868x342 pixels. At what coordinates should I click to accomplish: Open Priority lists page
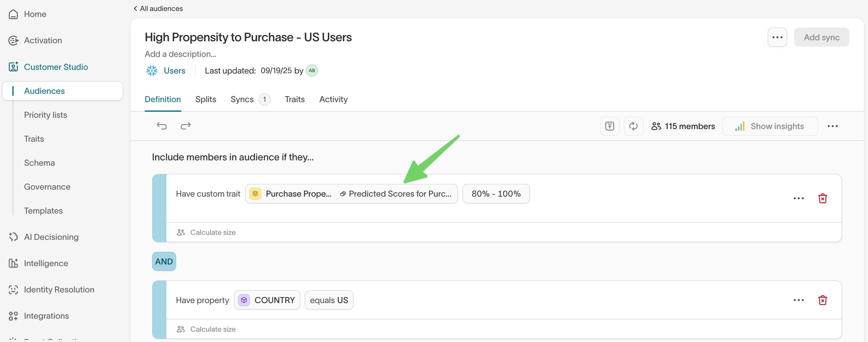click(x=46, y=115)
